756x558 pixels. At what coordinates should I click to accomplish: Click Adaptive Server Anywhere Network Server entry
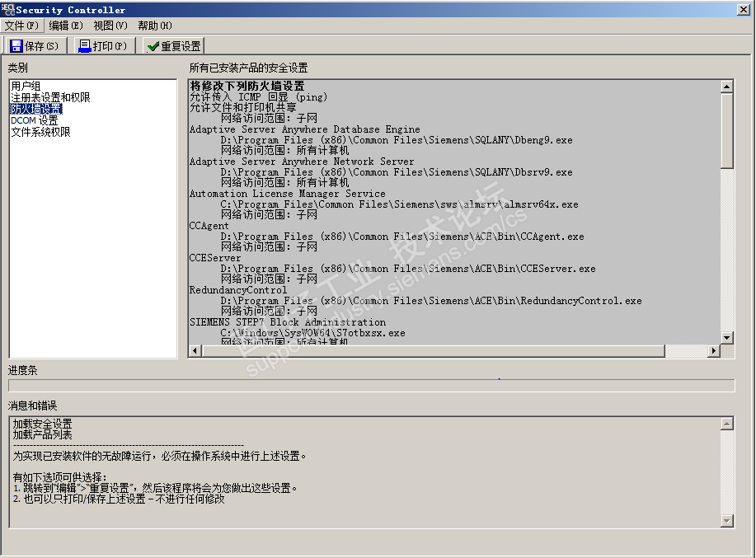coord(302,162)
